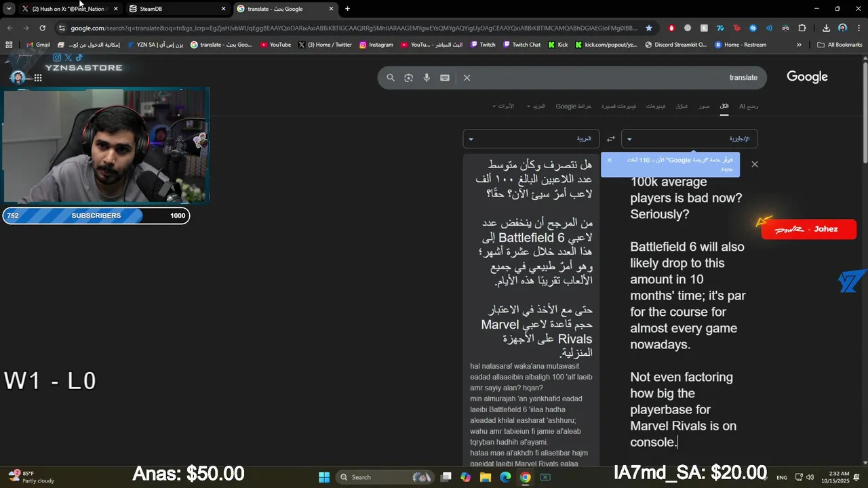Image resolution: width=868 pixels, height=488 pixels.
Task: Open the Instagram bookmark
Action: (376, 45)
